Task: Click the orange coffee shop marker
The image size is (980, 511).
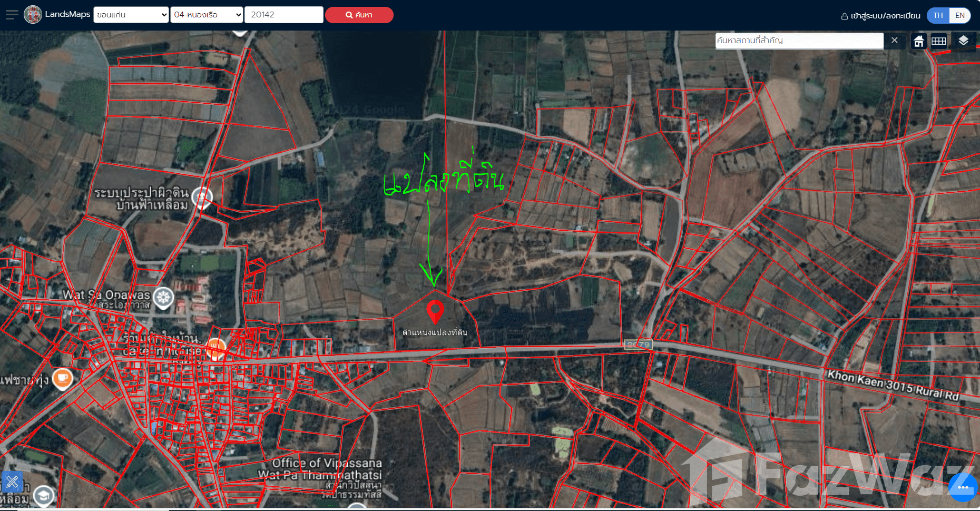Action: [x=63, y=378]
